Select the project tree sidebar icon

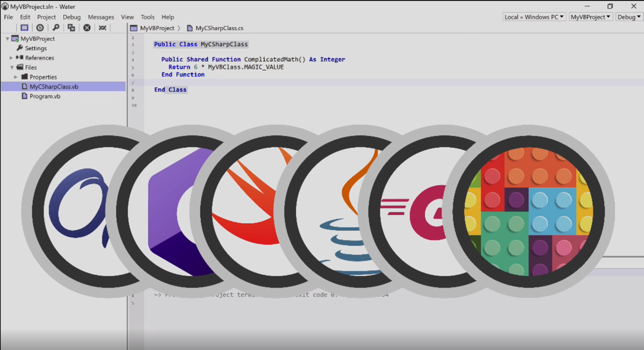click(x=24, y=28)
